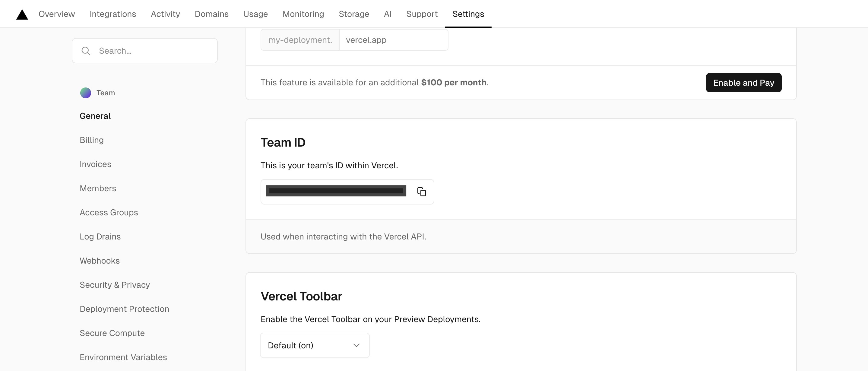Click Enable and Pay button

click(x=743, y=83)
